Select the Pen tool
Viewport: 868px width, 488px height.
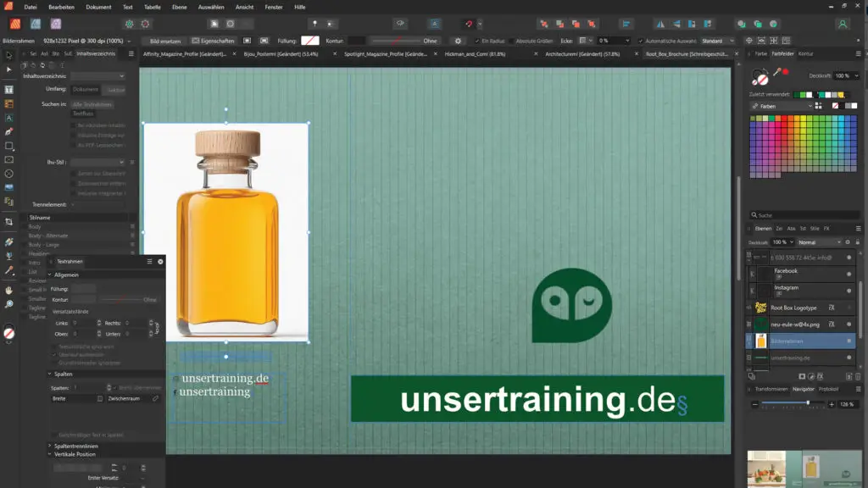[x=8, y=131]
